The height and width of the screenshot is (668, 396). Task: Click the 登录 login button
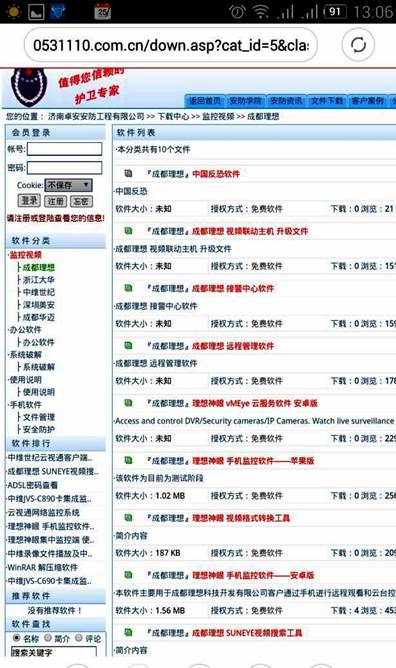tap(29, 201)
